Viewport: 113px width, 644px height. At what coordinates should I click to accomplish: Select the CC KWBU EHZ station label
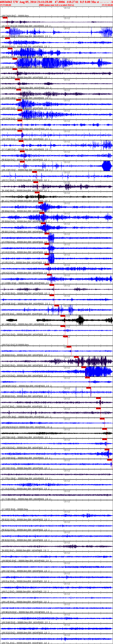point(26,283)
